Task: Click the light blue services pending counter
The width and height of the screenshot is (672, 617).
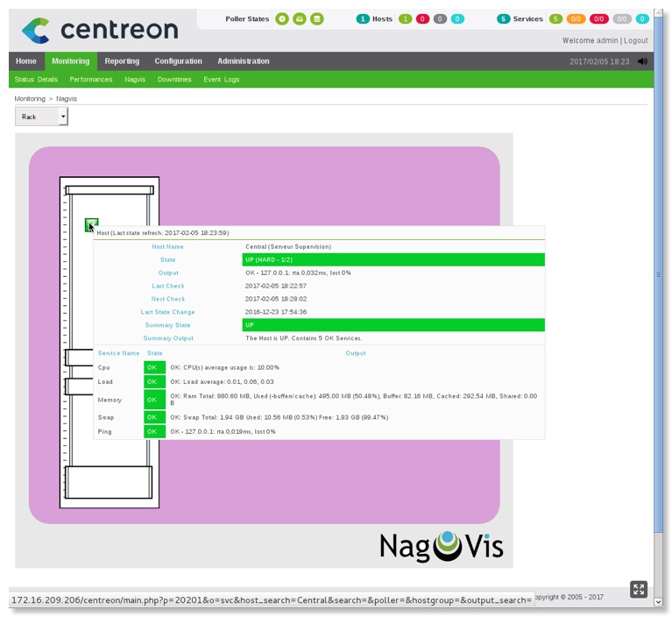Action: tap(642, 19)
